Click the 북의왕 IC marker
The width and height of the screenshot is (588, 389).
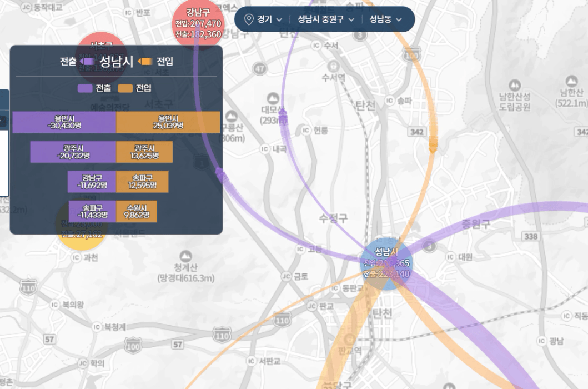click(55, 305)
